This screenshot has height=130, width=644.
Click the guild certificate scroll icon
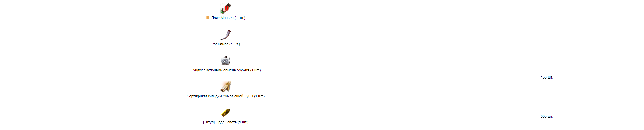(x=226, y=87)
